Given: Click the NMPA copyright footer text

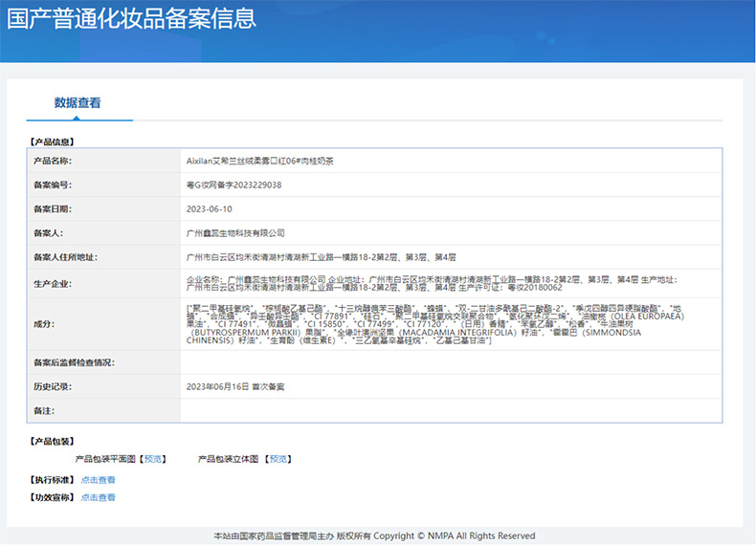Looking at the screenshot, I should click(x=374, y=535).
